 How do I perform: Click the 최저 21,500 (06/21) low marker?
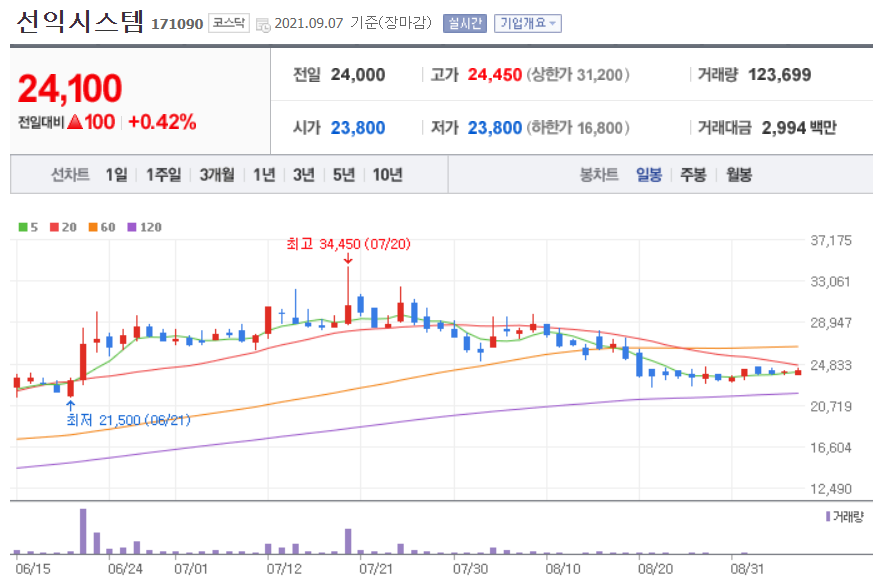(128, 420)
